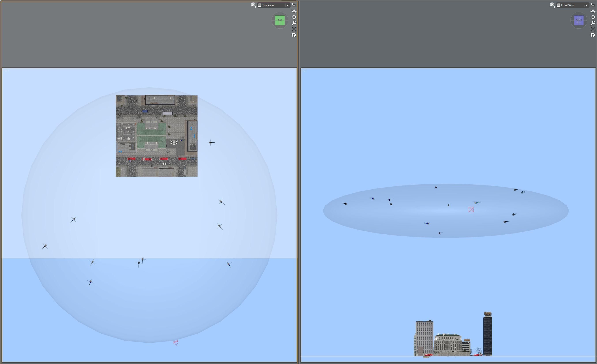Click the zoom magnifier in Front View

(x=593, y=23)
